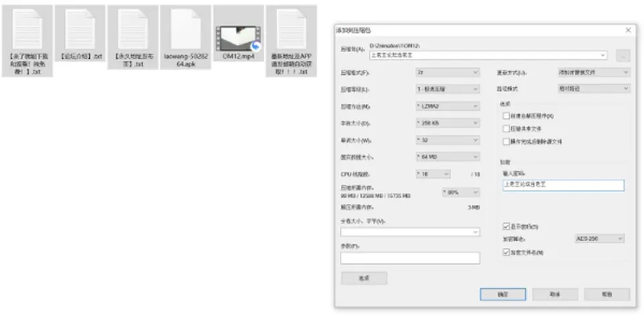Image resolution: width=644 pixels, height=315 pixels.
Task: Select the mp4 video file thumbnail
Action: [x=239, y=38]
